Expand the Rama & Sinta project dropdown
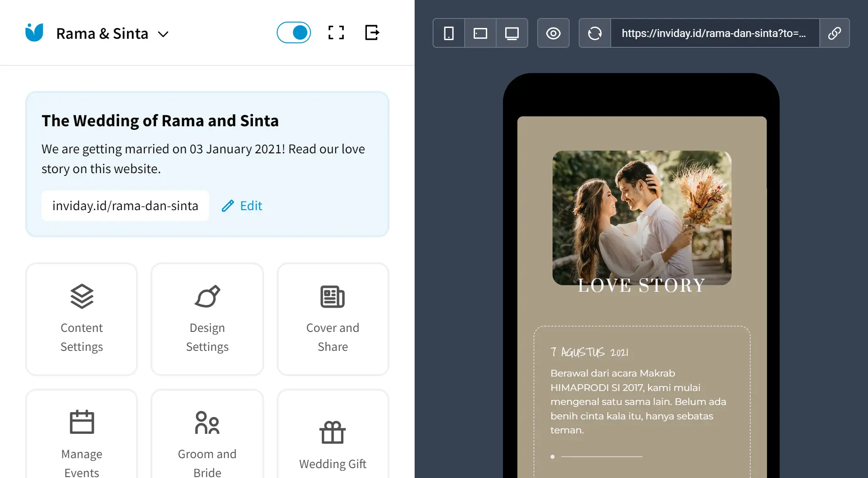Image resolution: width=868 pixels, height=478 pixels. [163, 34]
